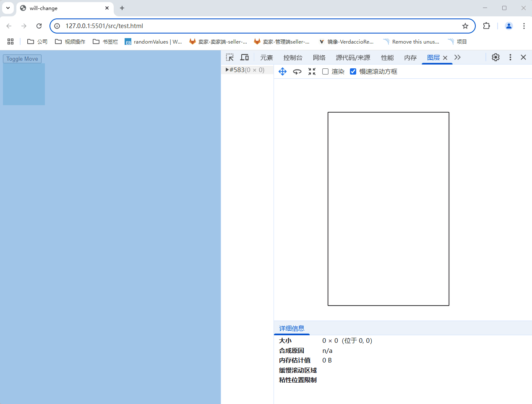Open the Remove this unus bookmark
The image size is (532, 404).
[x=411, y=41]
